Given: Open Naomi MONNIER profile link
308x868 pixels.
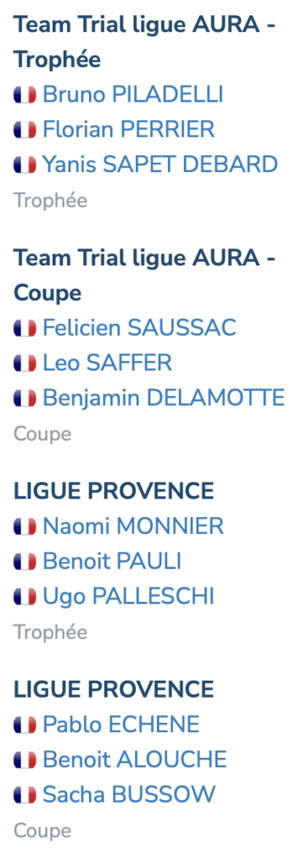Looking at the screenshot, I should click(x=133, y=526).
